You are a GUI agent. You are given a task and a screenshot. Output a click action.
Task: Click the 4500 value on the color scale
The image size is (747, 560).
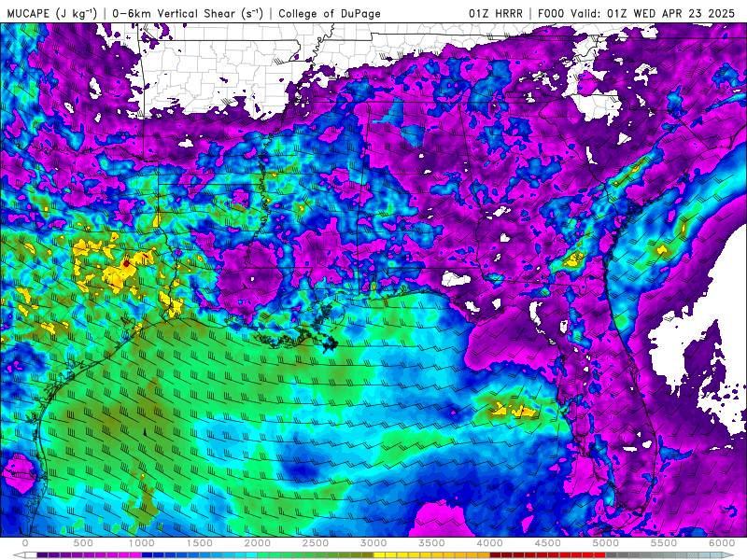click(548, 543)
